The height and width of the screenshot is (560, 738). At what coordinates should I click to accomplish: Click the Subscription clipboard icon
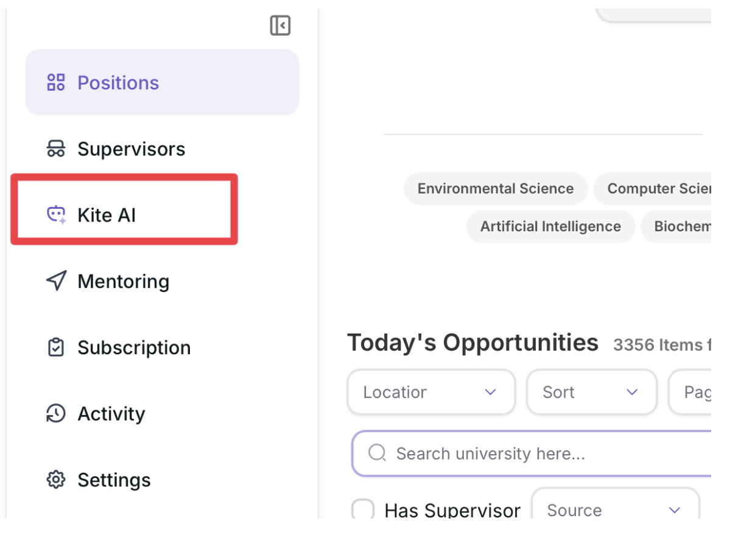click(56, 347)
